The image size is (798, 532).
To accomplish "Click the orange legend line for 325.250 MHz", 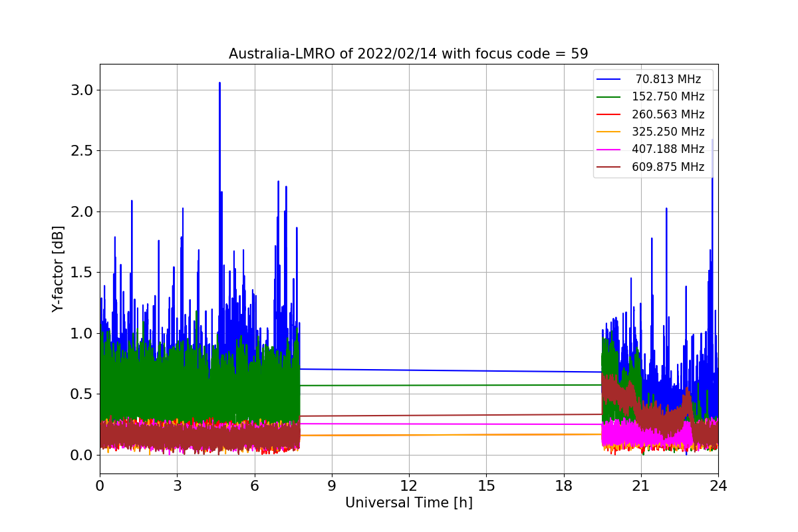I will (610, 132).
